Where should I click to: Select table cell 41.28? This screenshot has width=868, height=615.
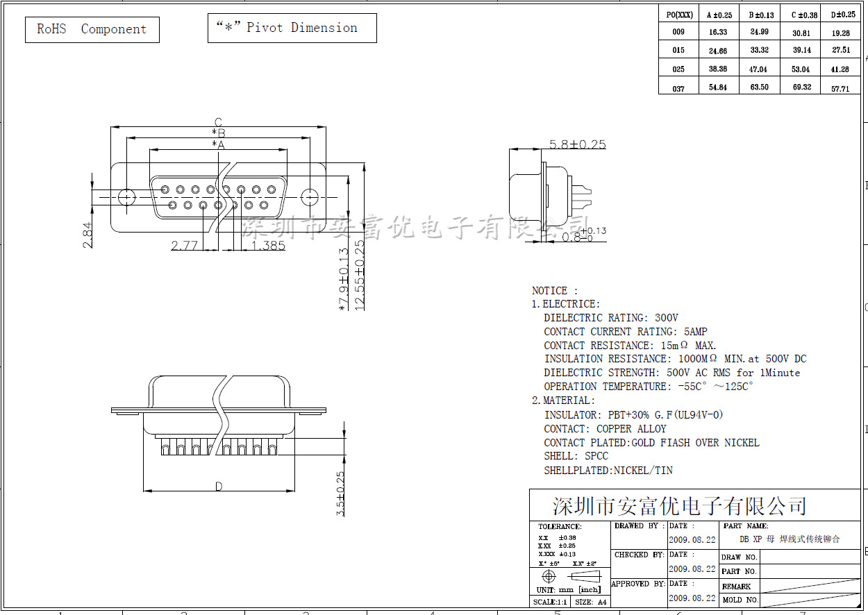click(x=840, y=69)
